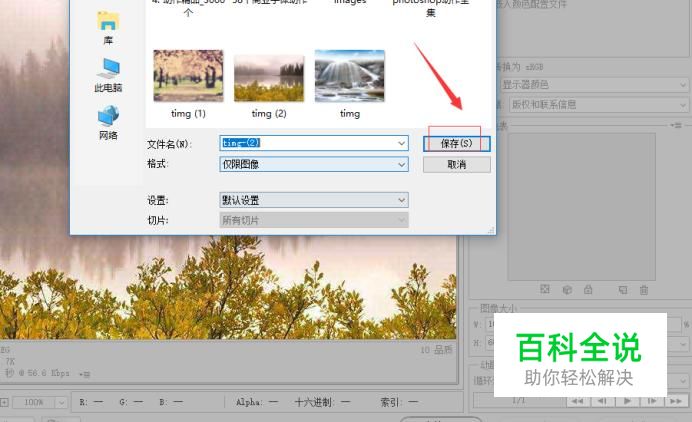Image resolution: width=692 pixels, height=422 pixels.
Task: Open the color table panel flyout menu
Action: click(676, 125)
